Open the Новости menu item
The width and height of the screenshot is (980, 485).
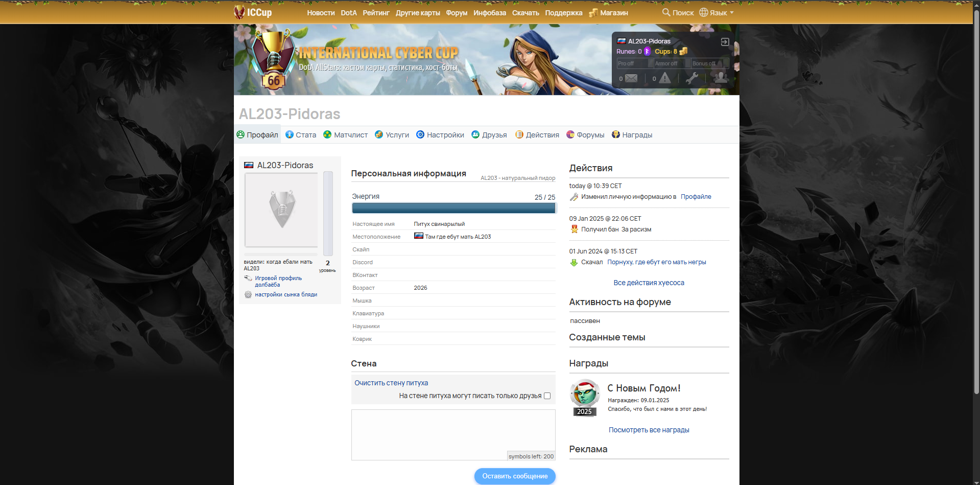pos(321,13)
